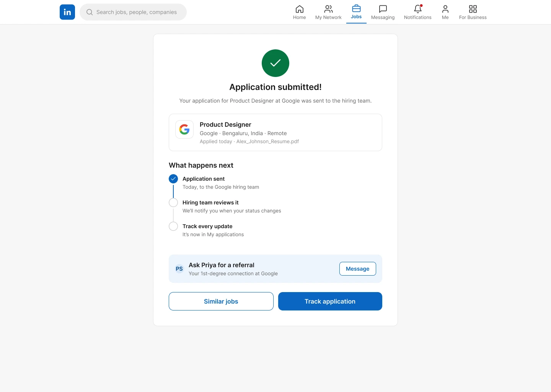The height and width of the screenshot is (392, 551).
Task: Open the For Business grid menu
Action: pyautogui.click(x=473, y=12)
